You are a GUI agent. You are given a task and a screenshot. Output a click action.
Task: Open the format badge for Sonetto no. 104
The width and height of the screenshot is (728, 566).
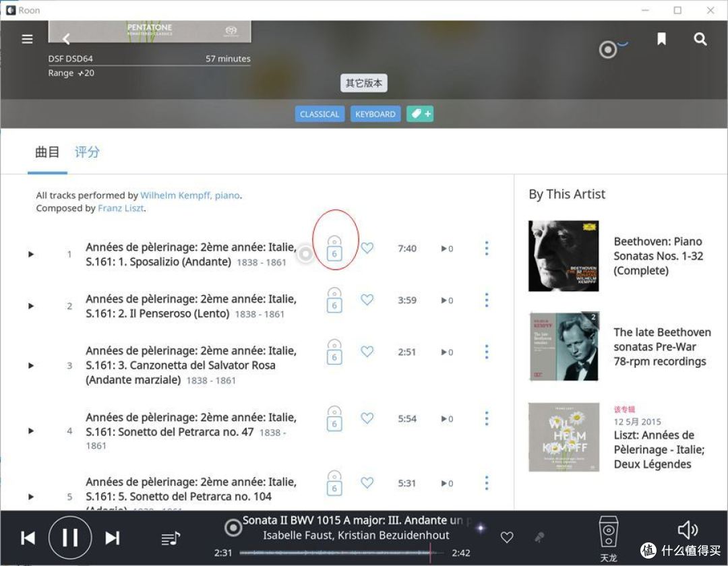pyautogui.click(x=334, y=483)
